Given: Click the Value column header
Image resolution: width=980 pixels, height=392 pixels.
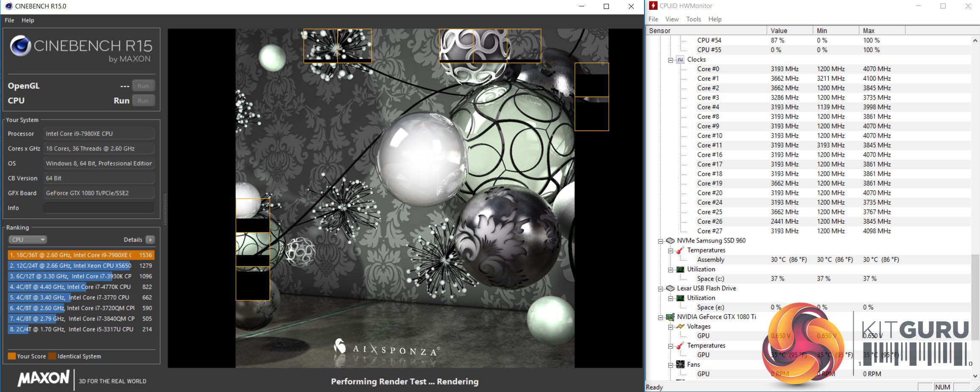Looking at the screenshot, I should pos(790,31).
